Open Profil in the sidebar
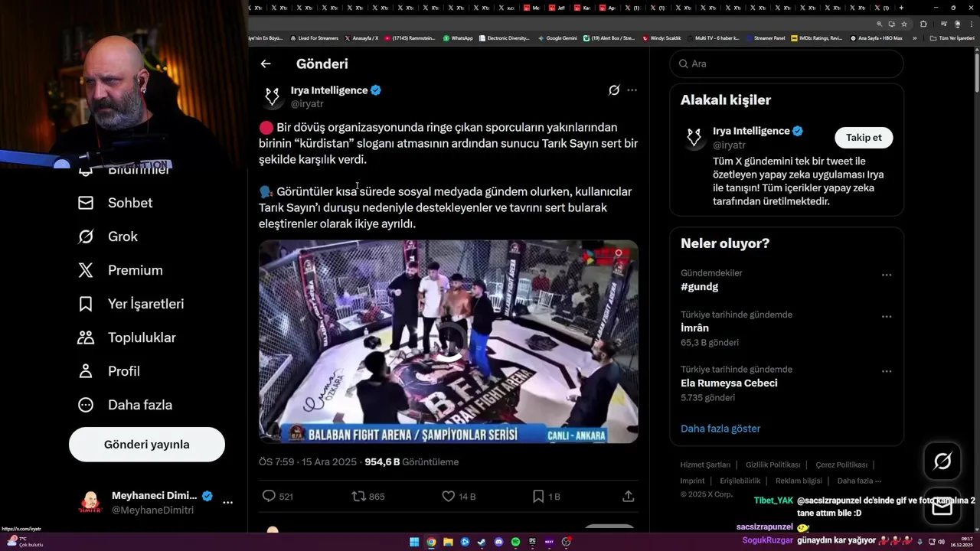This screenshot has width=980, height=551. point(109,371)
